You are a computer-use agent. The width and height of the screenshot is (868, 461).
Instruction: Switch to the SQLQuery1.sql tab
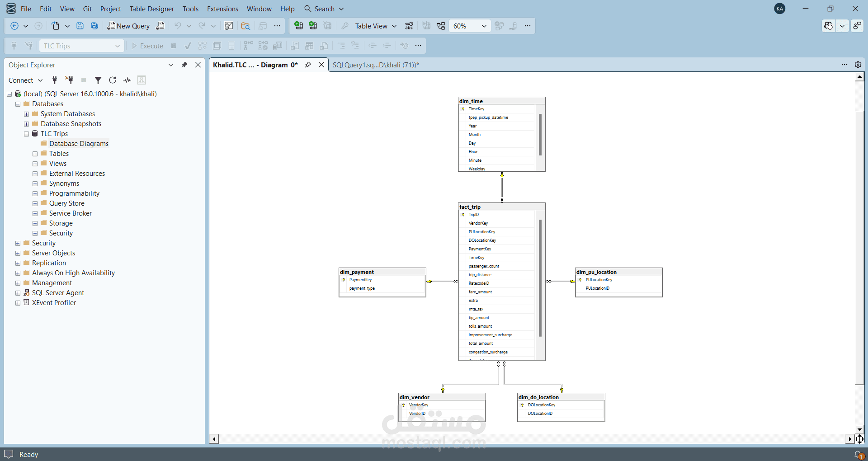coord(376,65)
